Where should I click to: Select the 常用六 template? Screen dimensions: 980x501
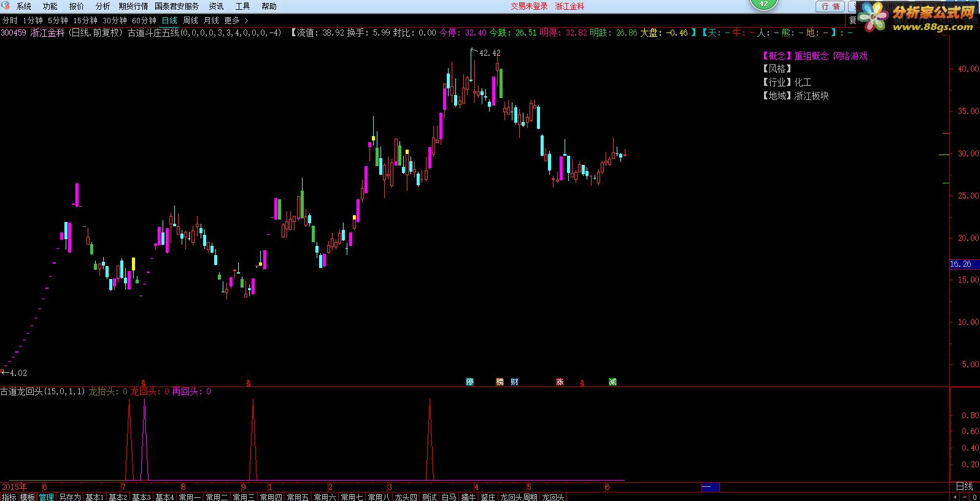[x=325, y=497]
